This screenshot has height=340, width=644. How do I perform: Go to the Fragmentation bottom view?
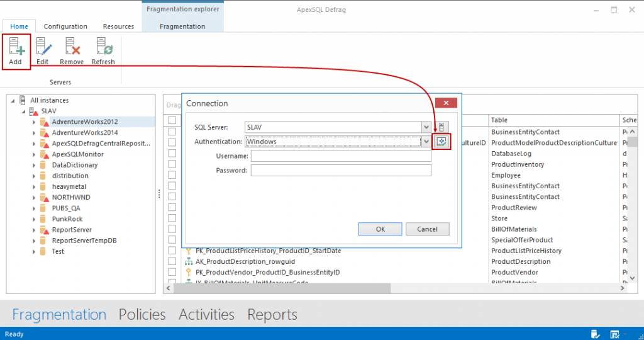[59, 315]
